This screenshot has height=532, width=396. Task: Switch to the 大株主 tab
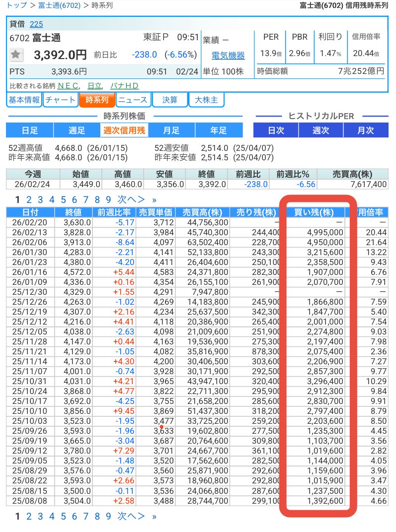(x=206, y=100)
